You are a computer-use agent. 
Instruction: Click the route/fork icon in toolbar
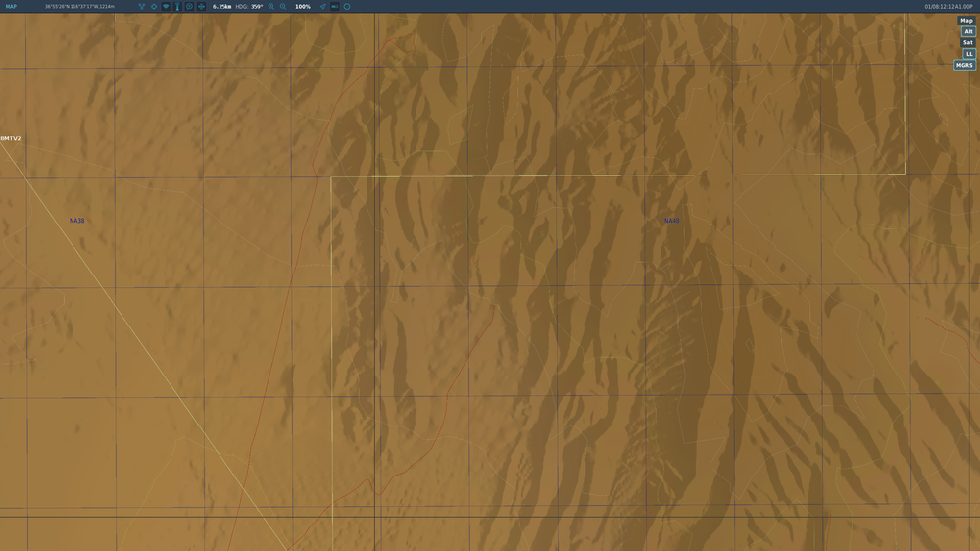click(x=142, y=6)
